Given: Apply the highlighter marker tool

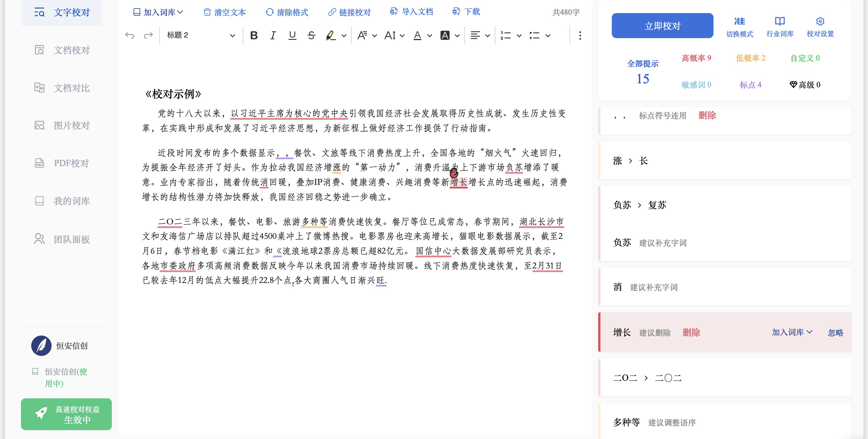Looking at the screenshot, I should tap(331, 35).
